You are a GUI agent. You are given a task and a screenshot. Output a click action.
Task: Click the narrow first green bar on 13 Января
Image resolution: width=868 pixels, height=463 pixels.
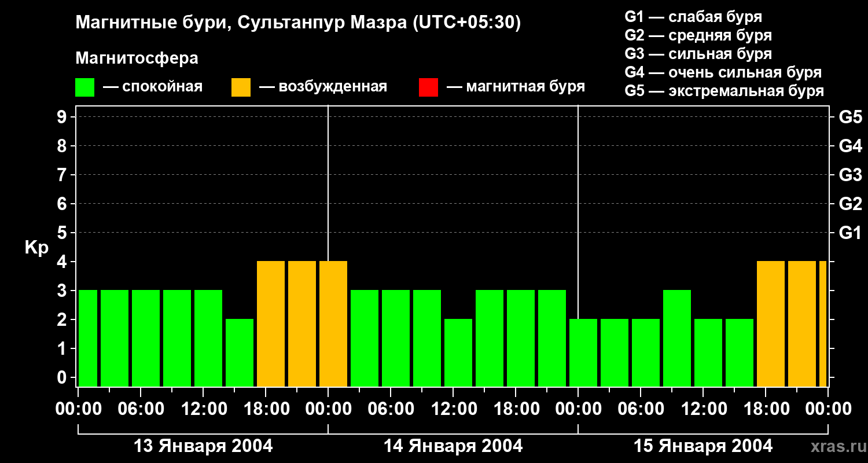click(x=88, y=338)
